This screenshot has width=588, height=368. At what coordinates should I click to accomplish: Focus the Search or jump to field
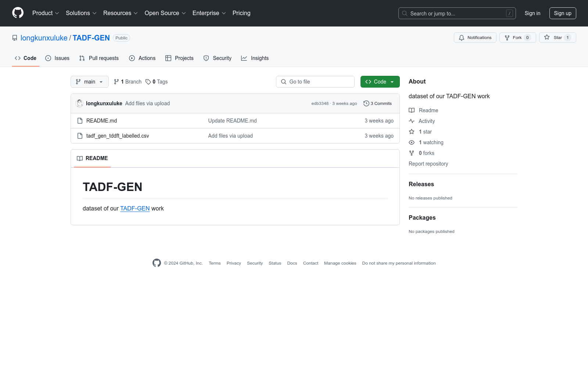click(457, 13)
